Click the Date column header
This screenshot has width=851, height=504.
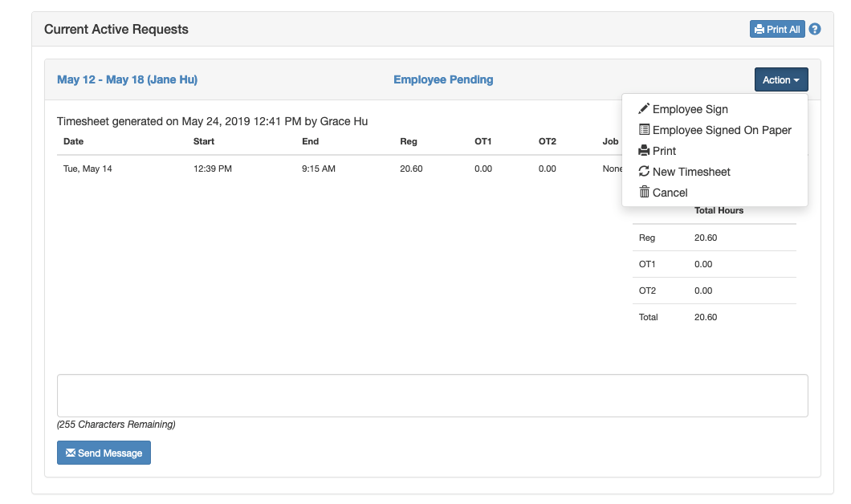click(73, 141)
